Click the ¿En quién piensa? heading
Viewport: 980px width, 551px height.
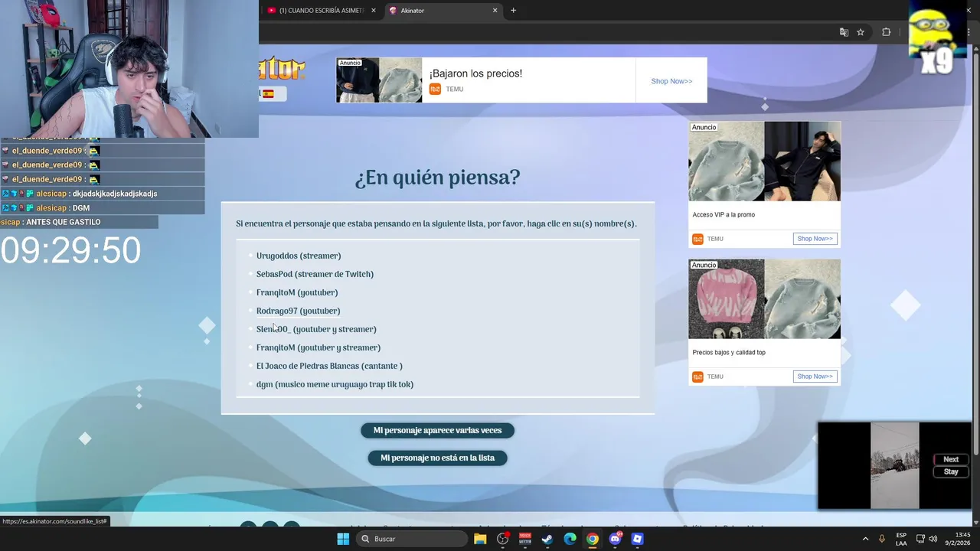437,178
